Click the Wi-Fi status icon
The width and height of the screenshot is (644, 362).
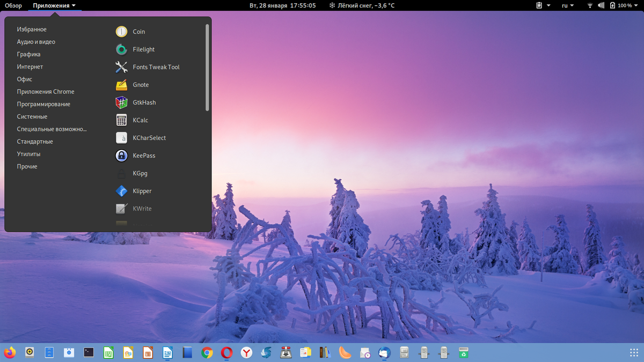[x=590, y=5]
